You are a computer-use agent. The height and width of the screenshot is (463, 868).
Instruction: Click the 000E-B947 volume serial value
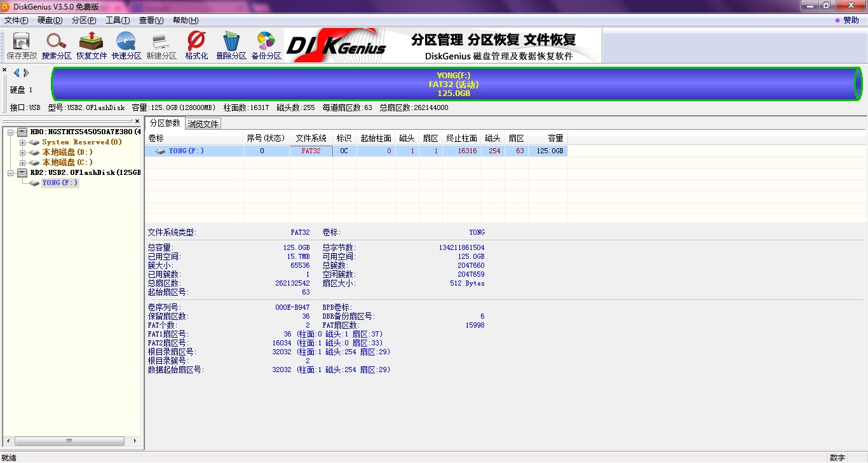pyautogui.click(x=292, y=308)
